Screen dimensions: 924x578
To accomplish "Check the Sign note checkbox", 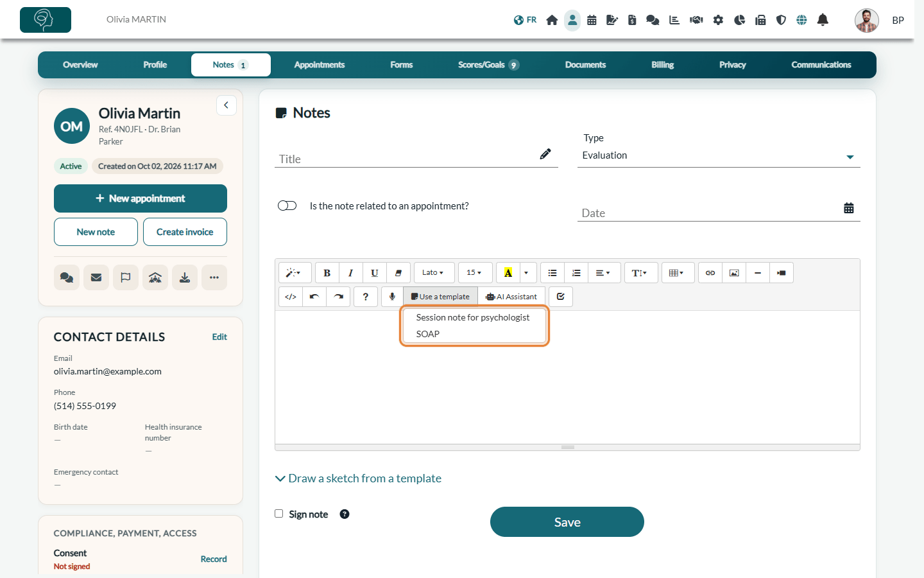I will [x=279, y=513].
